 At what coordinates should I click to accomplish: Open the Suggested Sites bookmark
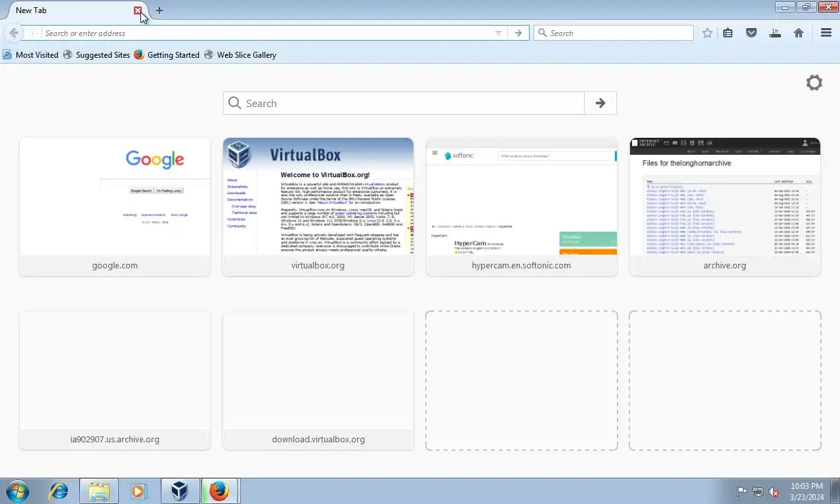[96, 55]
